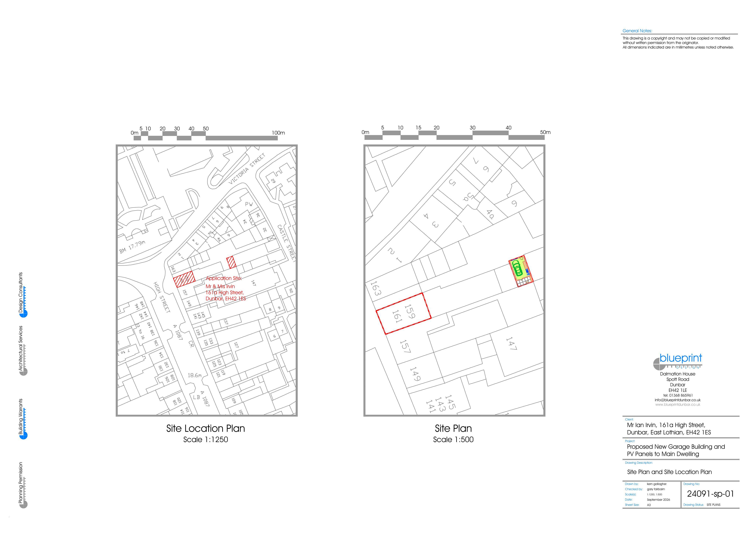756x535 pixels.
Task: Click 100m mark on left scale bar
Action: coord(278,133)
